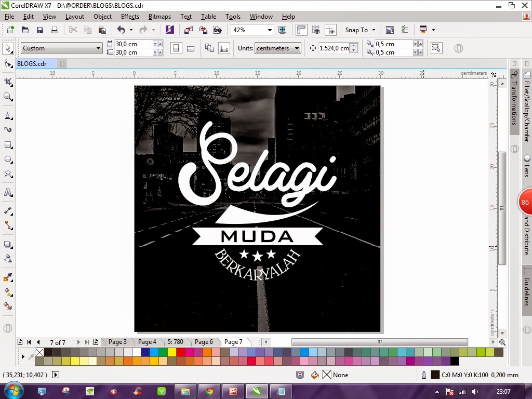
Task: Select the Parallel Dimension tool
Action: pos(8,211)
